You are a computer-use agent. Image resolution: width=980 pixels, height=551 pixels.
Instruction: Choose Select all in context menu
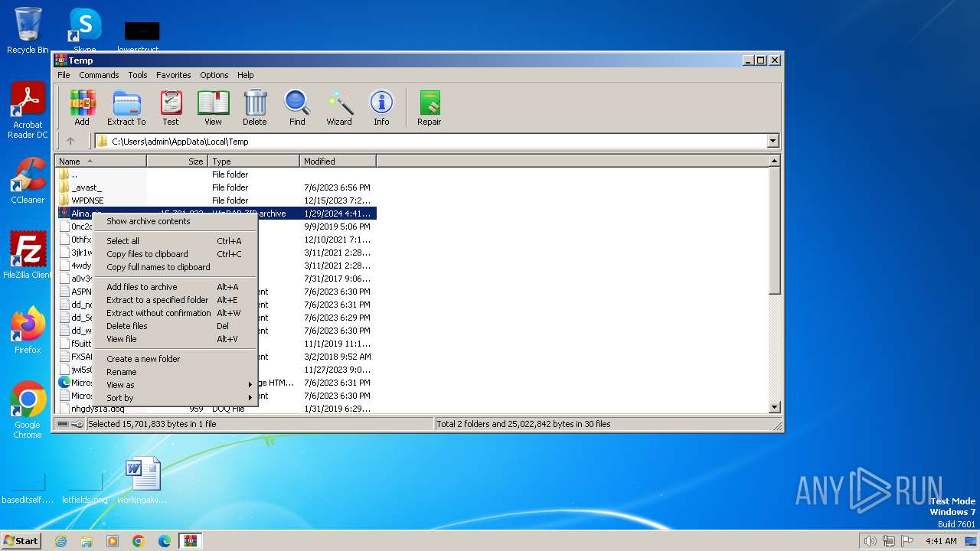click(175, 241)
